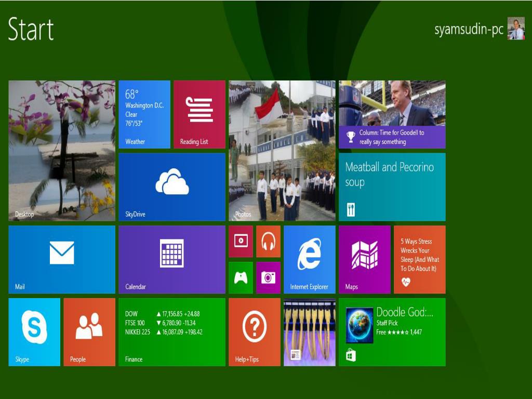Screen dimensions: 532x399
Task: Open the Calendar tile
Action: [172, 260]
